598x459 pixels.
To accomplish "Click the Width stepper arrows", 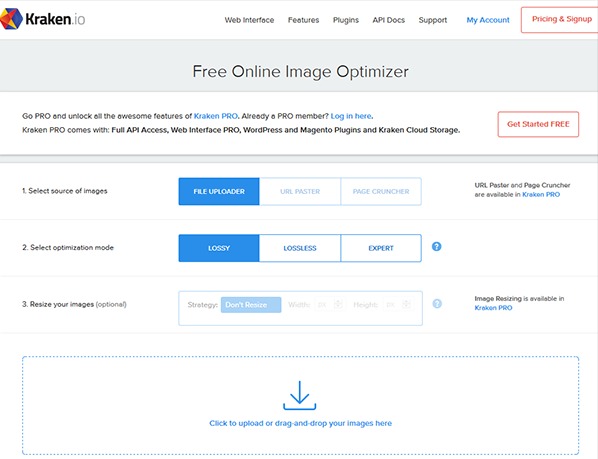I will tap(338, 304).
